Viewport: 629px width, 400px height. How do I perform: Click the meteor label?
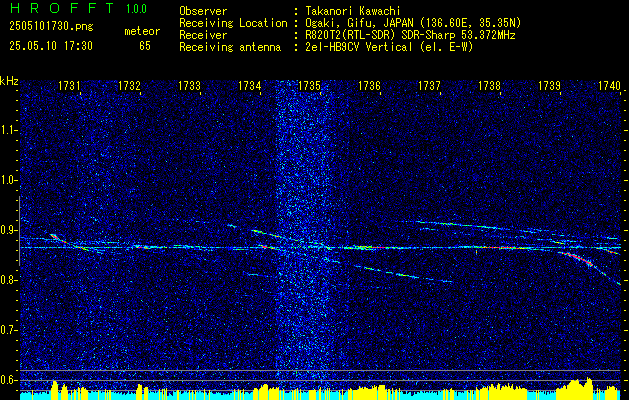click(142, 31)
